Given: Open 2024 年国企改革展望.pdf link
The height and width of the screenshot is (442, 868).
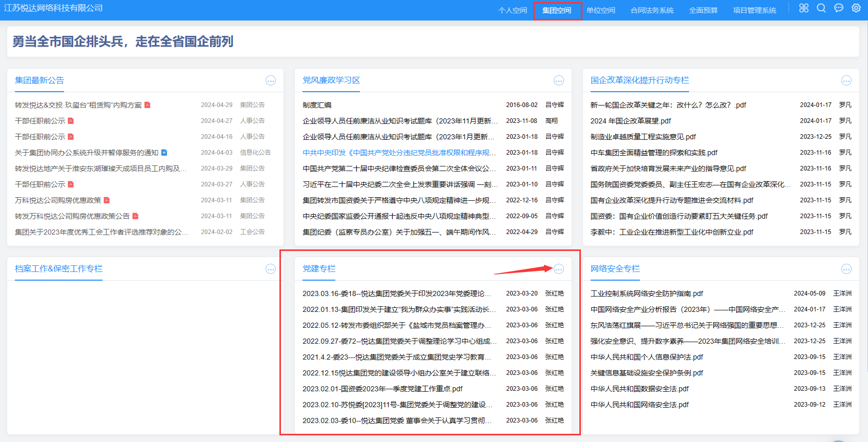Looking at the screenshot, I should 630,121.
